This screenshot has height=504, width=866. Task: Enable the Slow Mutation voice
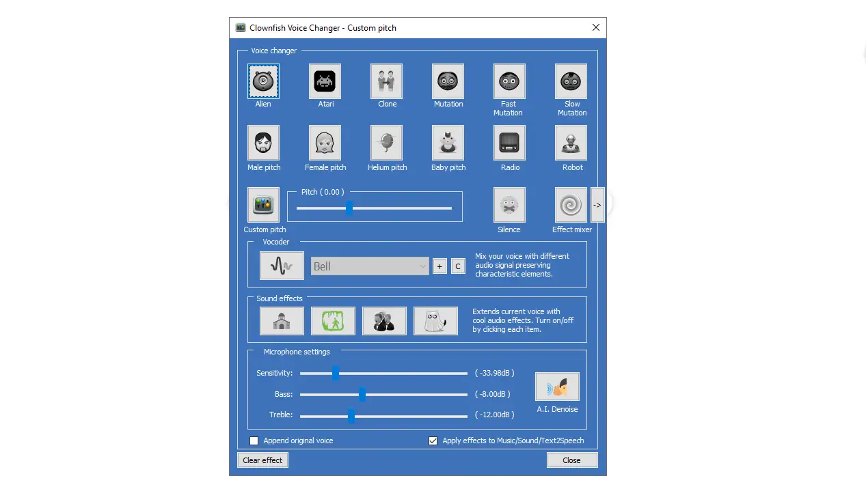pyautogui.click(x=571, y=81)
